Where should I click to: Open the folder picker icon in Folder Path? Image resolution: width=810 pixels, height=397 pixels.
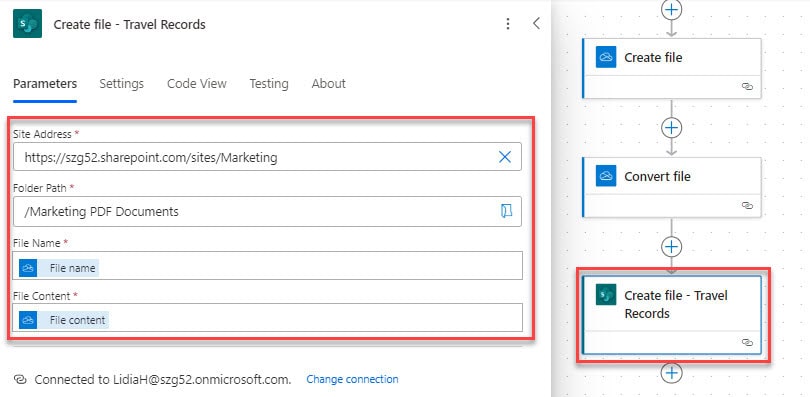[506, 211]
